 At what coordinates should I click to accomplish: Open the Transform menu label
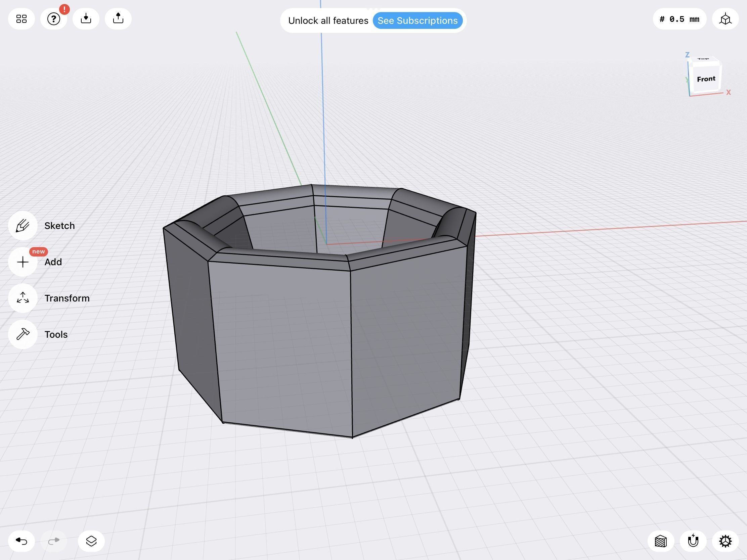click(x=67, y=298)
